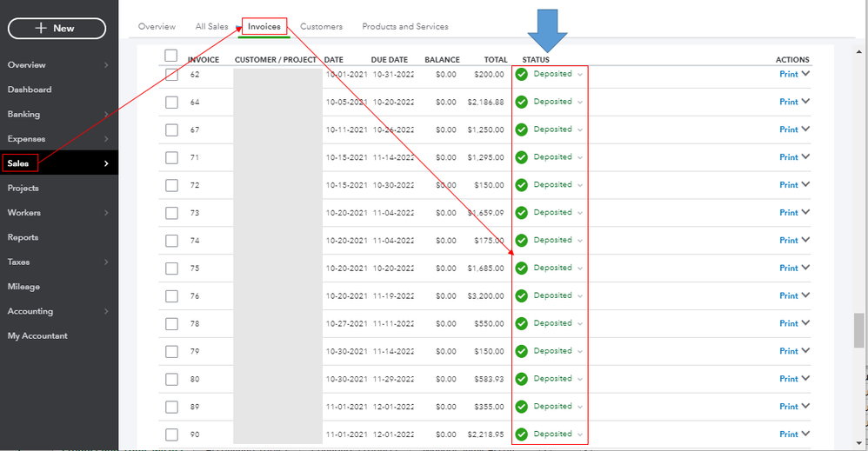Print invoice 64
The height and width of the screenshot is (451, 868).
(788, 102)
